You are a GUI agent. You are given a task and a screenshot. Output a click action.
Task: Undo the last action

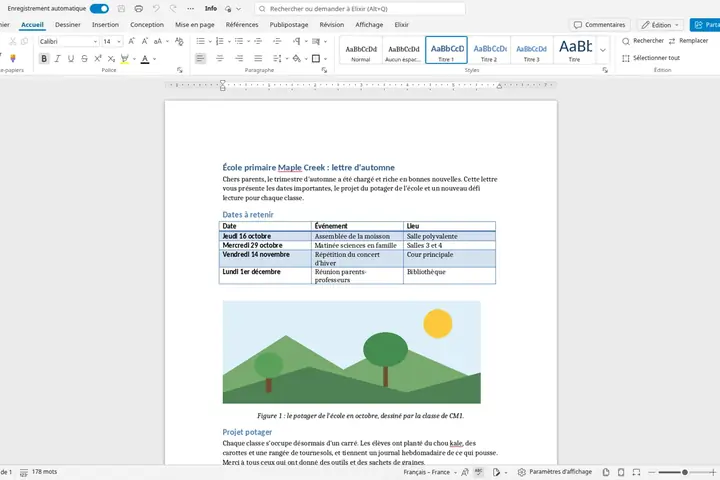tap(156, 9)
